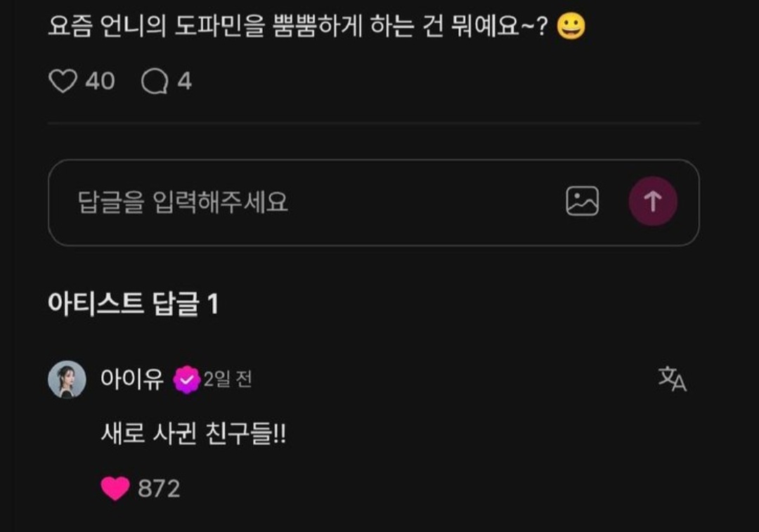Click the comment count 4
The height and width of the screenshot is (532, 759).
184,81
